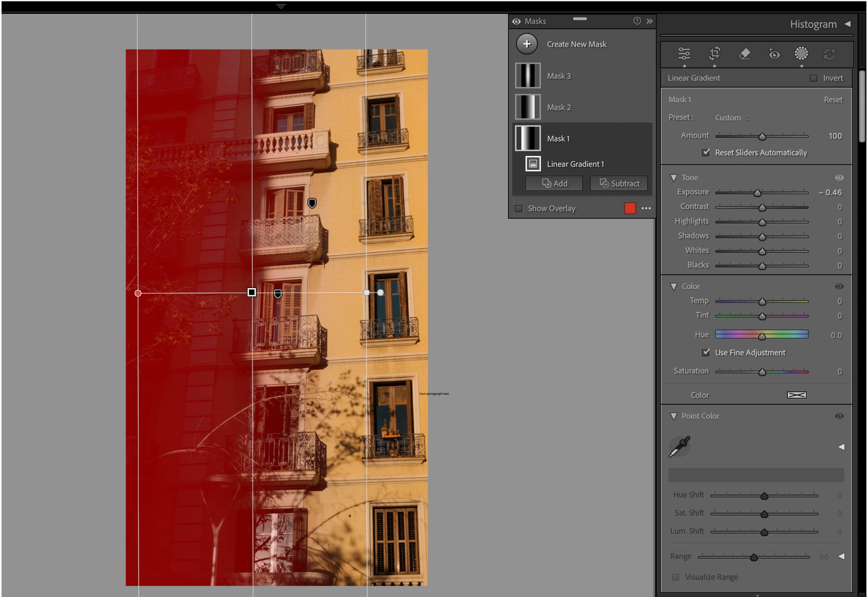Check the Invert linear gradient box

click(813, 78)
